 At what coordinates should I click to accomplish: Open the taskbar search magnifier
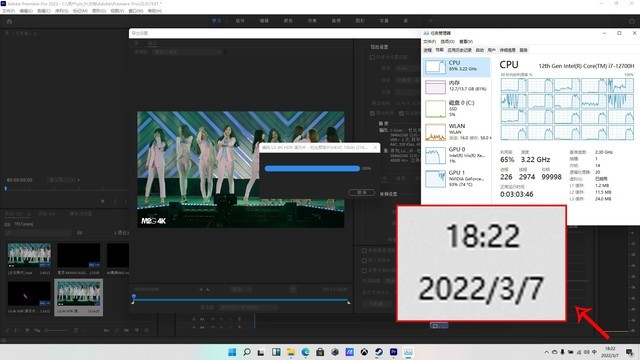point(247,352)
